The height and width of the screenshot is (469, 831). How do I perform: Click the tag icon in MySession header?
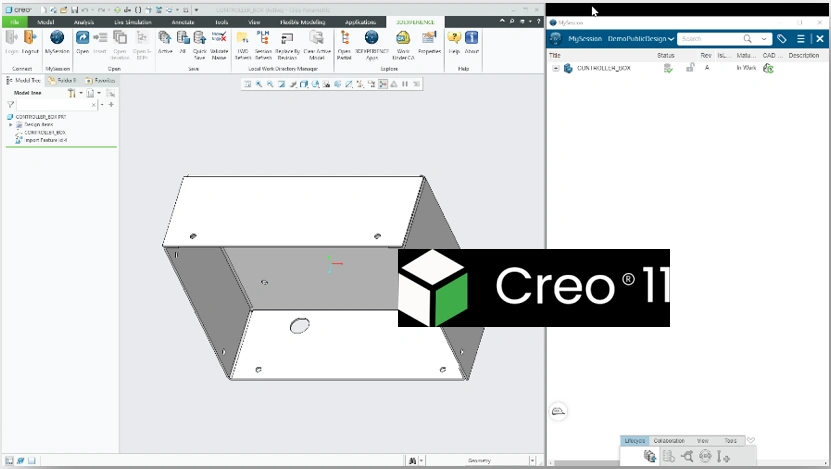tap(782, 39)
